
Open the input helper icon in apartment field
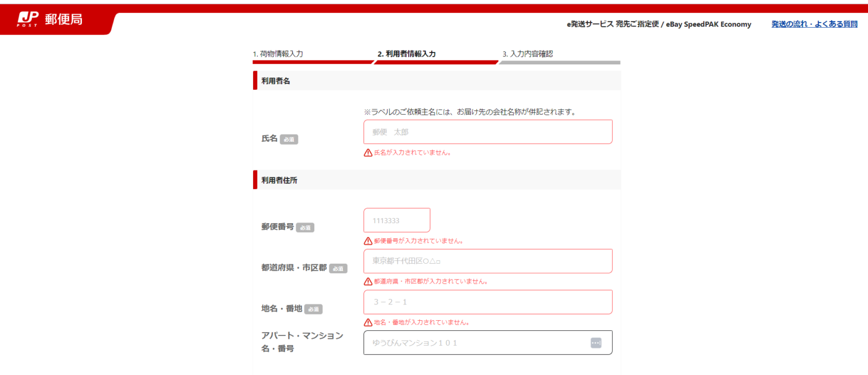click(596, 342)
